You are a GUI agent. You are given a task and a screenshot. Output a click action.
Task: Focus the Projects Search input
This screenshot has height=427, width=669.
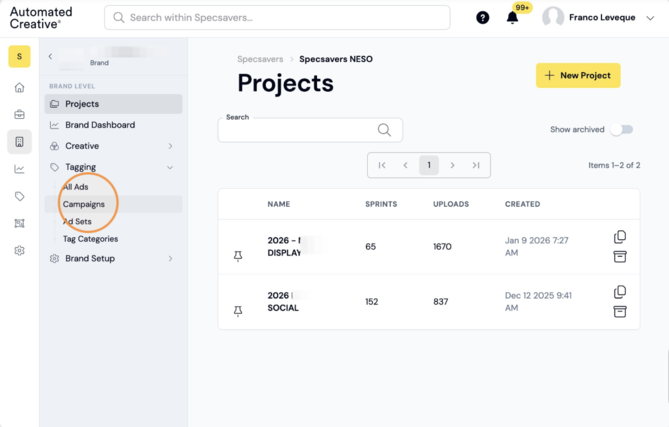point(310,130)
